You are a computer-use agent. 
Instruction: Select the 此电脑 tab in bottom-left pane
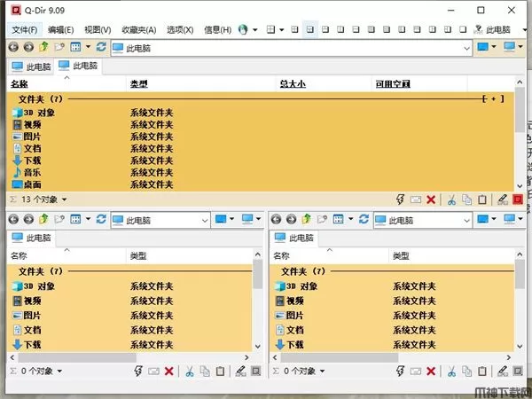[31, 238]
